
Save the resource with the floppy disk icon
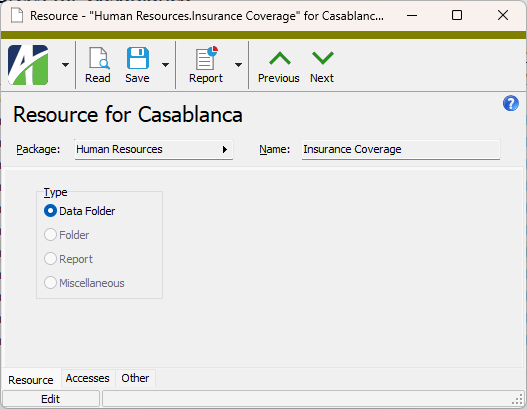(x=138, y=58)
